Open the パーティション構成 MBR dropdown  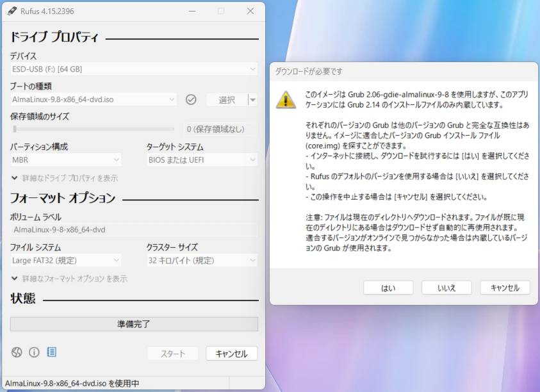pos(65,160)
